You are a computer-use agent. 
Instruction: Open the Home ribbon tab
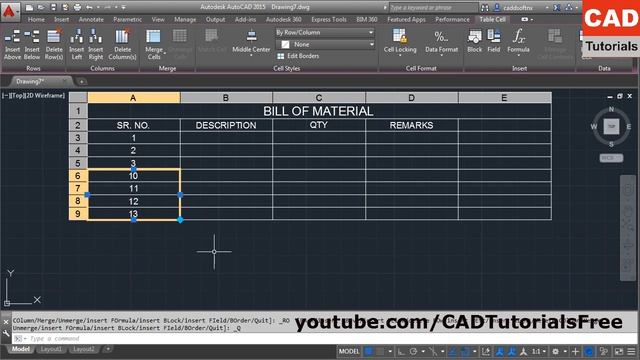click(36, 20)
